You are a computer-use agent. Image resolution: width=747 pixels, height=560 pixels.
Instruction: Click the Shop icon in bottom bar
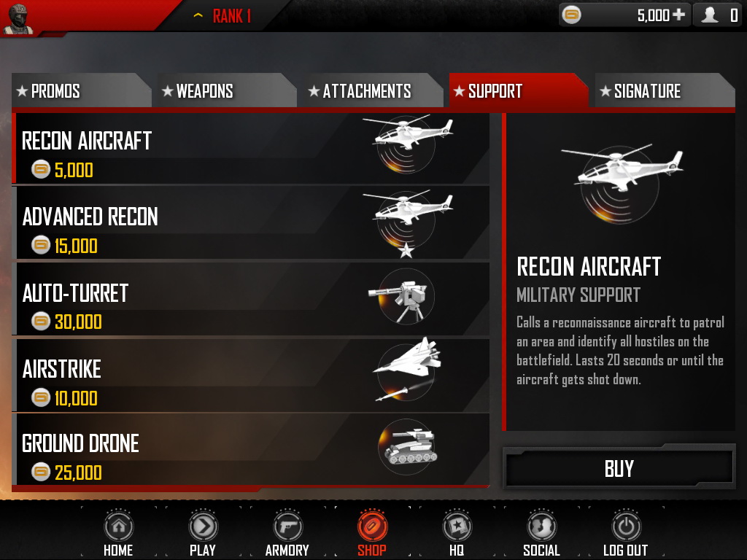[x=373, y=526]
